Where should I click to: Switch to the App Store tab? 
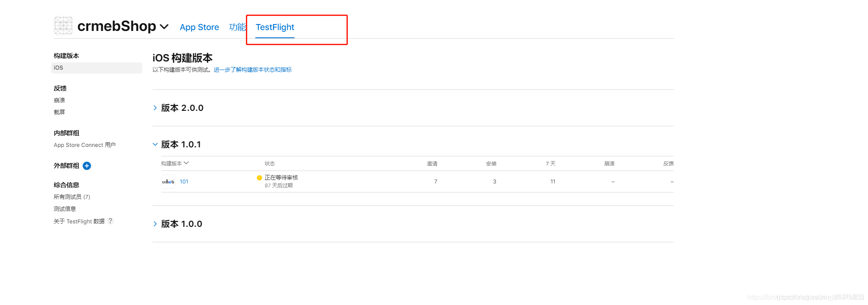pyautogui.click(x=199, y=27)
